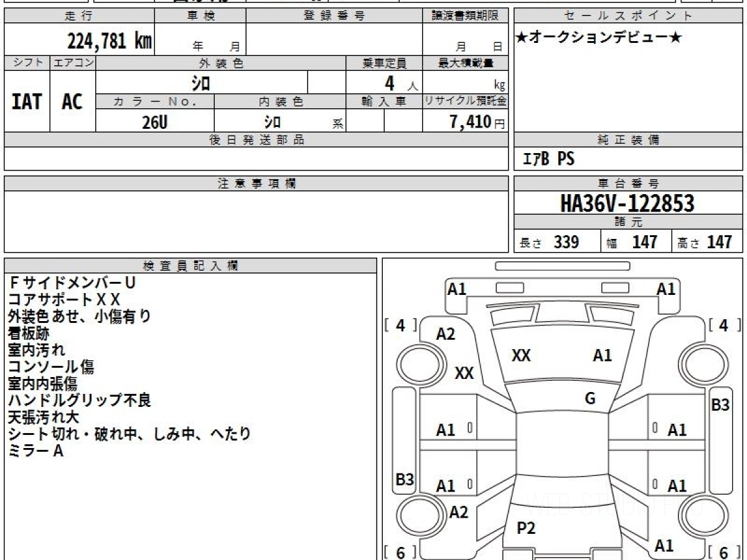Image resolution: width=747 pixels, height=560 pixels.
Task: Select equipment text エアB PS
Action: (548, 160)
